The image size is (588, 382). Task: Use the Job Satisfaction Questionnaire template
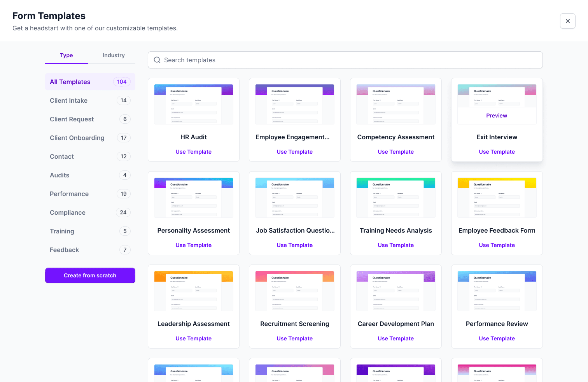click(295, 245)
